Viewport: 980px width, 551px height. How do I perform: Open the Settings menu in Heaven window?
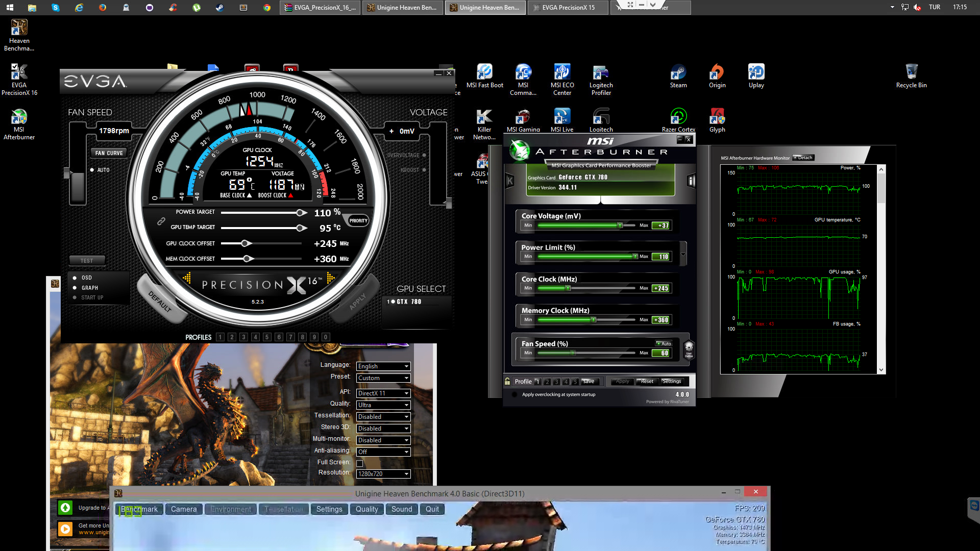point(329,509)
